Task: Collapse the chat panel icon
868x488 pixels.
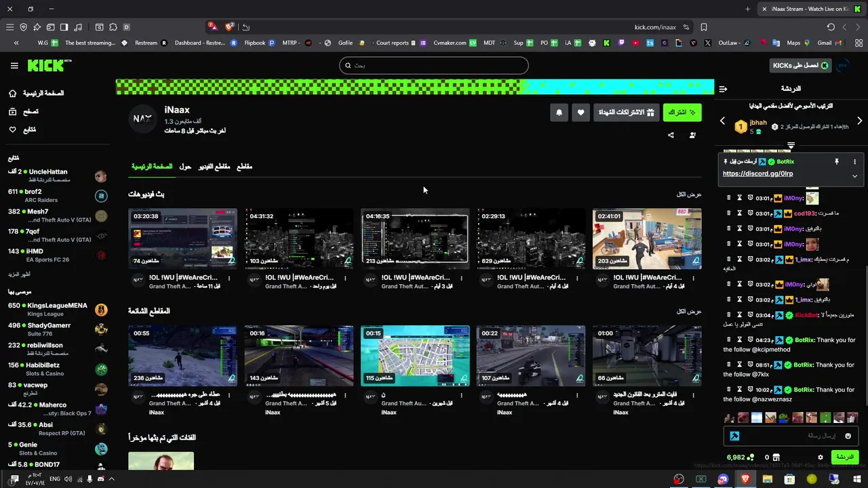Action: click(x=723, y=89)
